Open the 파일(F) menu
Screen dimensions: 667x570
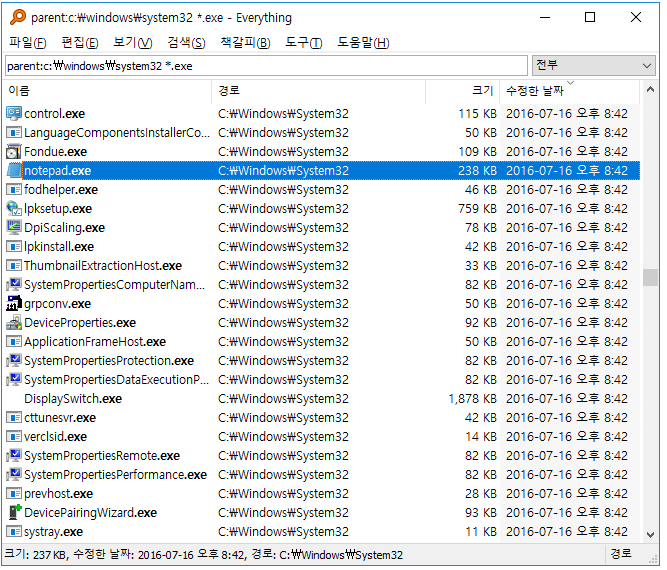(x=28, y=43)
